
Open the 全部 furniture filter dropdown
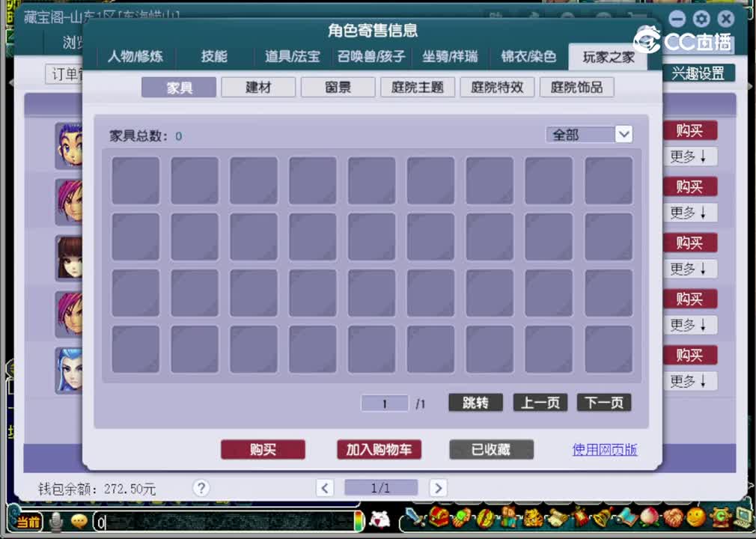(x=590, y=134)
